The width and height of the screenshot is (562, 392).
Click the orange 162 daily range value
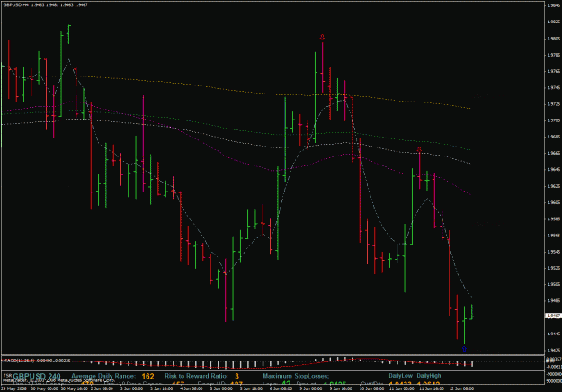tap(147, 376)
